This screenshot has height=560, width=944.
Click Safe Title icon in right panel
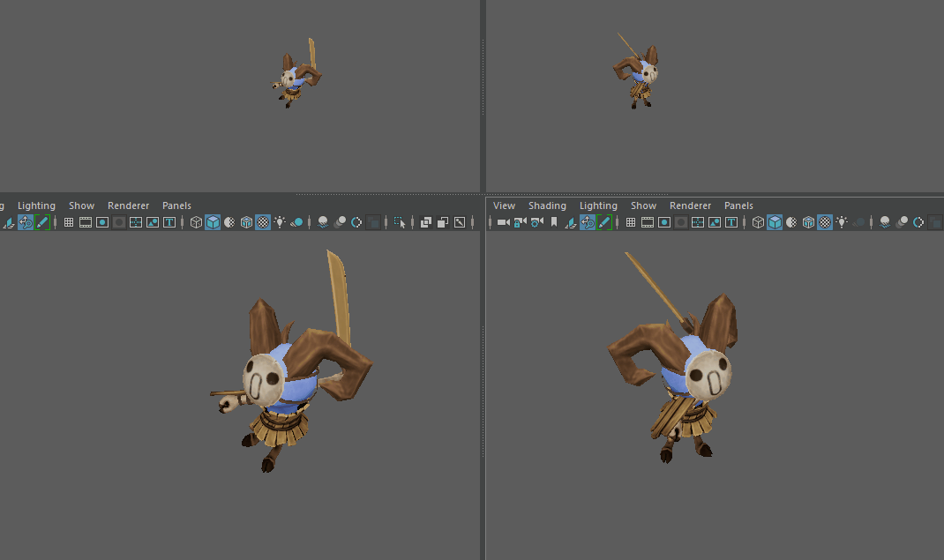(731, 222)
